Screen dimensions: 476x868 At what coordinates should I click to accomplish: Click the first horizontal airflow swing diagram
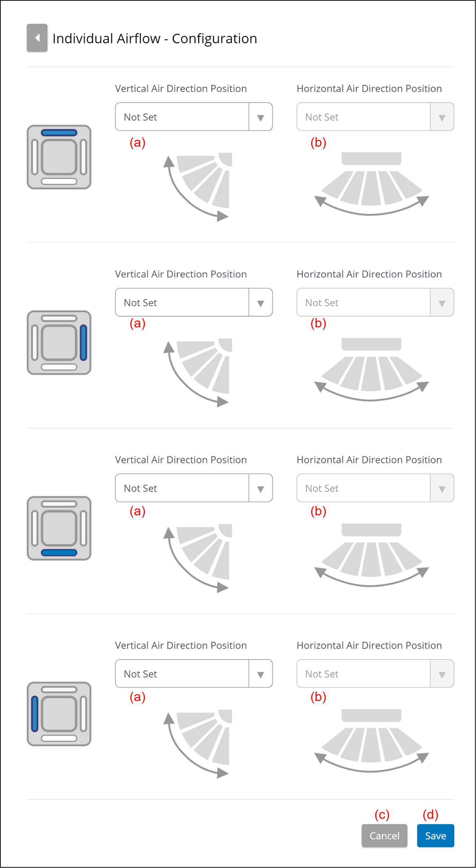tap(371, 184)
